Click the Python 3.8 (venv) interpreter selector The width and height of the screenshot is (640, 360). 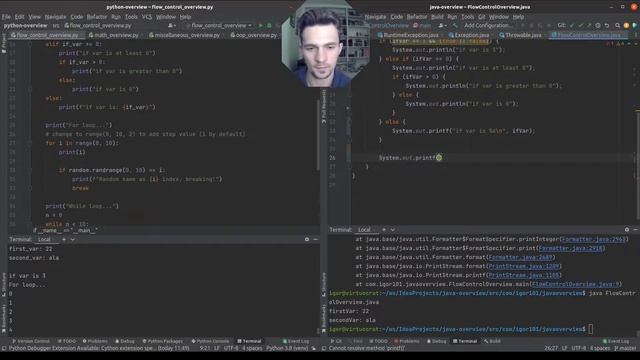[x=287, y=349]
